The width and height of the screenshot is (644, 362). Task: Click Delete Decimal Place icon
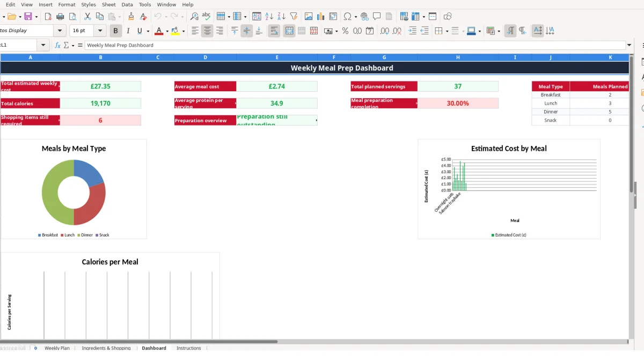tap(397, 31)
